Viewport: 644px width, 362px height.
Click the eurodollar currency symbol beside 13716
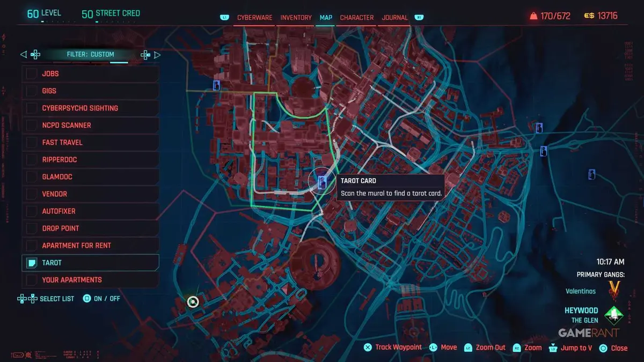[589, 16]
